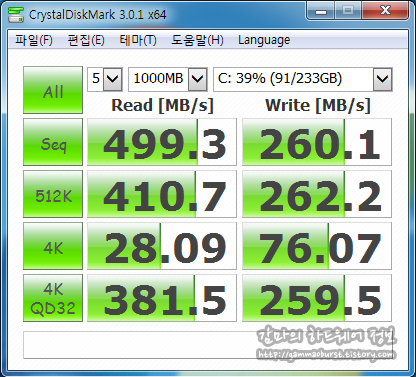Close the CrystalDiskMark window
The width and height of the screenshot is (416, 377).
385,11
